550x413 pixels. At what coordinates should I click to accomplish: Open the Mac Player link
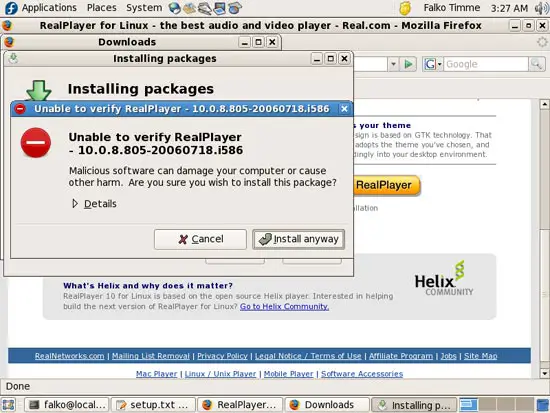pos(156,374)
